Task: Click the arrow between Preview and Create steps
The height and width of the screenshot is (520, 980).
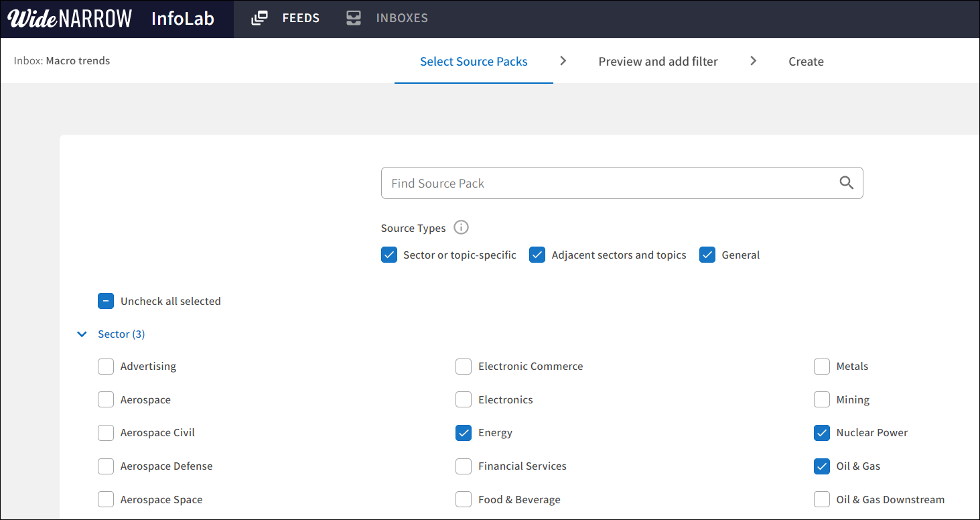Action: [754, 60]
